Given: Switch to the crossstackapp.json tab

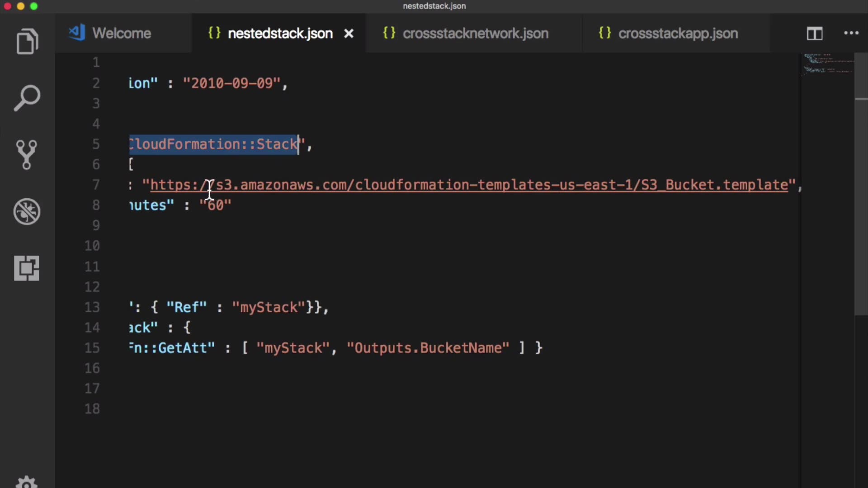Looking at the screenshot, I should coord(678,33).
